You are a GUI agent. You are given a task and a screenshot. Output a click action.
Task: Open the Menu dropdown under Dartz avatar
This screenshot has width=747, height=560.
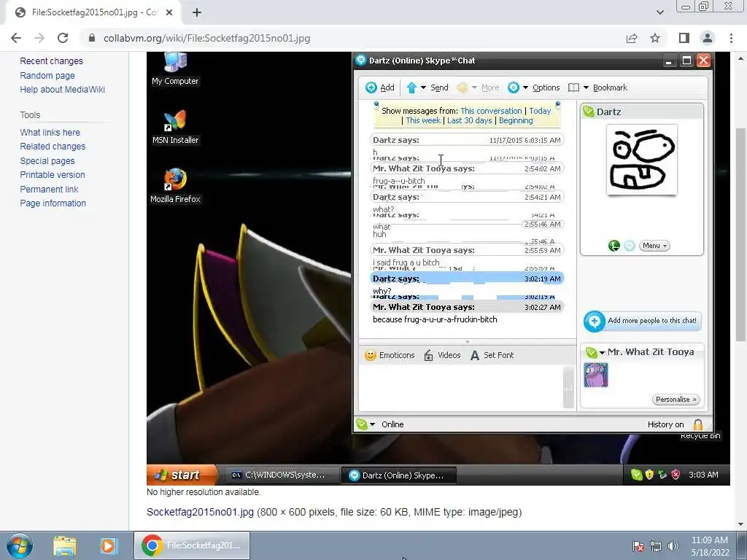[654, 246]
